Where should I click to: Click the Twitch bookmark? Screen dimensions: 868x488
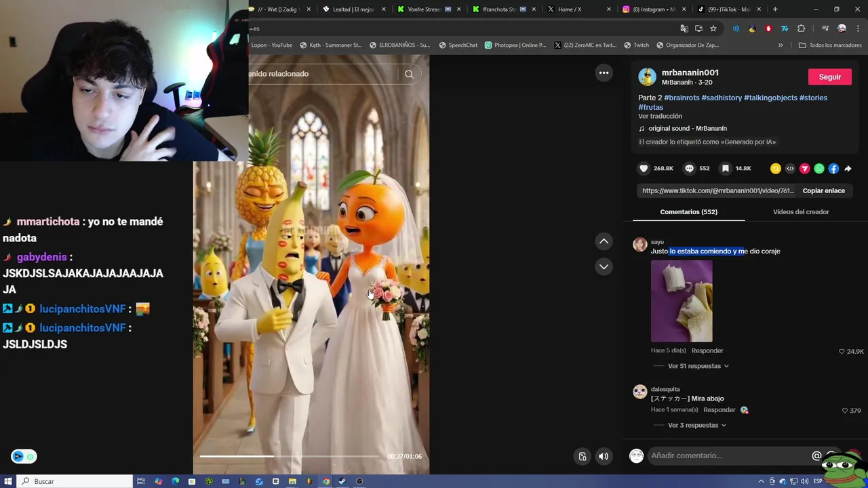pyautogui.click(x=636, y=45)
